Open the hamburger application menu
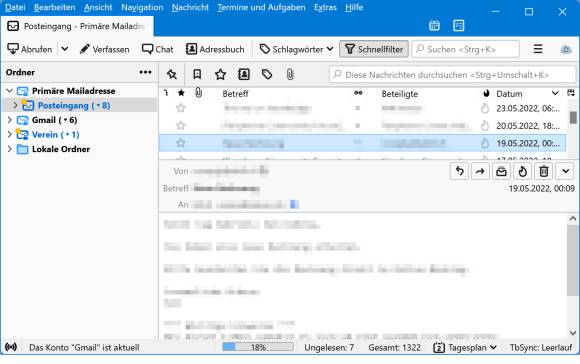This screenshot has height=364, width=580. (x=538, y=49)
